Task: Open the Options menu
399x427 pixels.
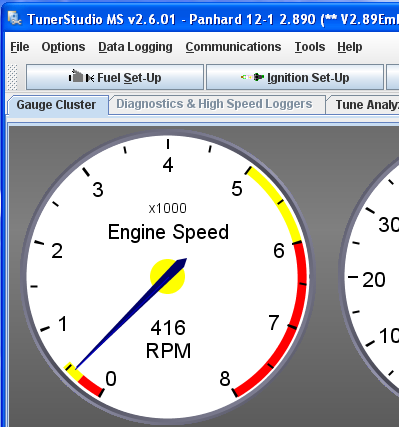Action: (x=63, y=47)
